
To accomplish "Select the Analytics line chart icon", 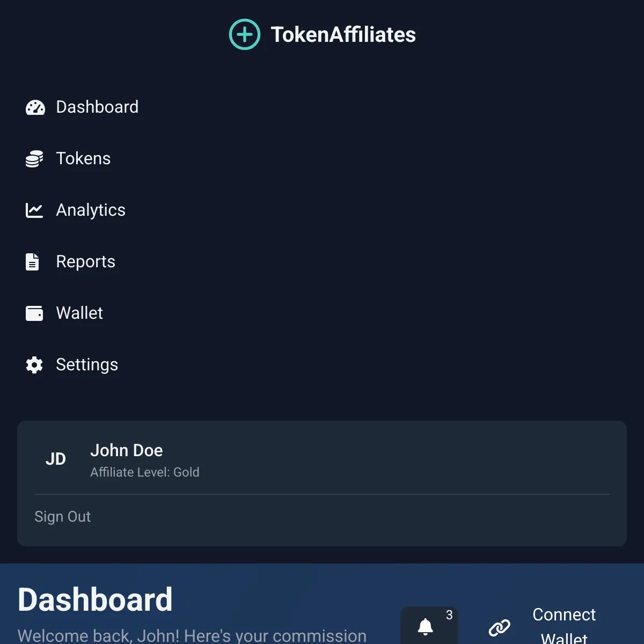I will tap(34, 210).
